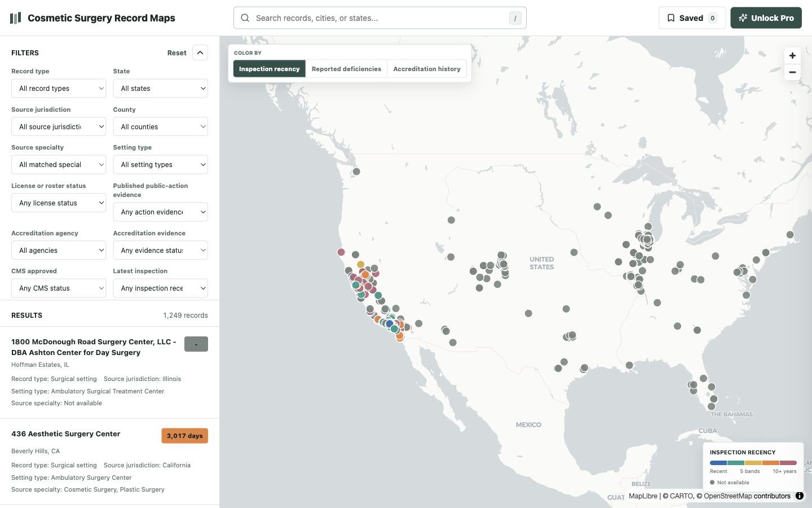This screenshot has width=812, height=508.
Task: Click the Cosmetic Surgery Record Maps logo icon
Action: [16, 18]
